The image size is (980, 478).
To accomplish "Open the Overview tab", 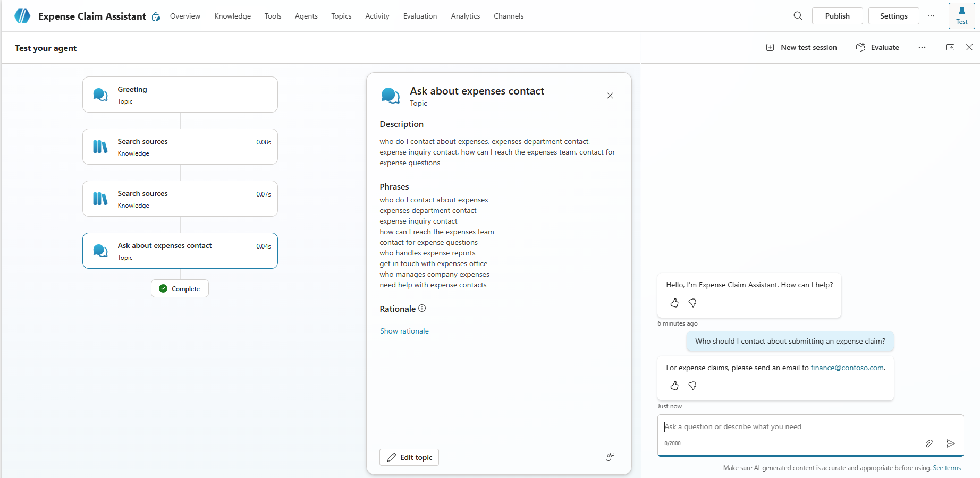I will coord(185,16).
